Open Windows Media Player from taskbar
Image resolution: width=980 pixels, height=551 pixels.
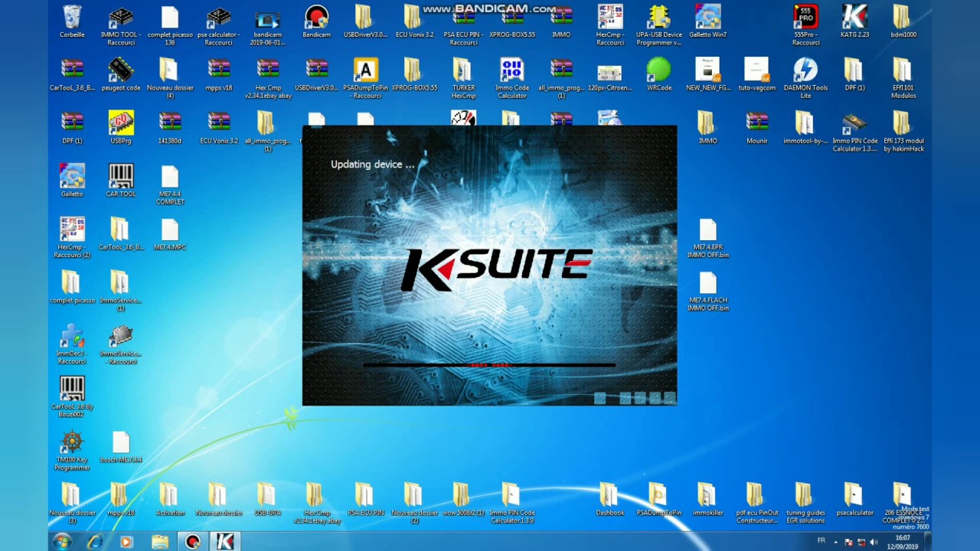126,542
